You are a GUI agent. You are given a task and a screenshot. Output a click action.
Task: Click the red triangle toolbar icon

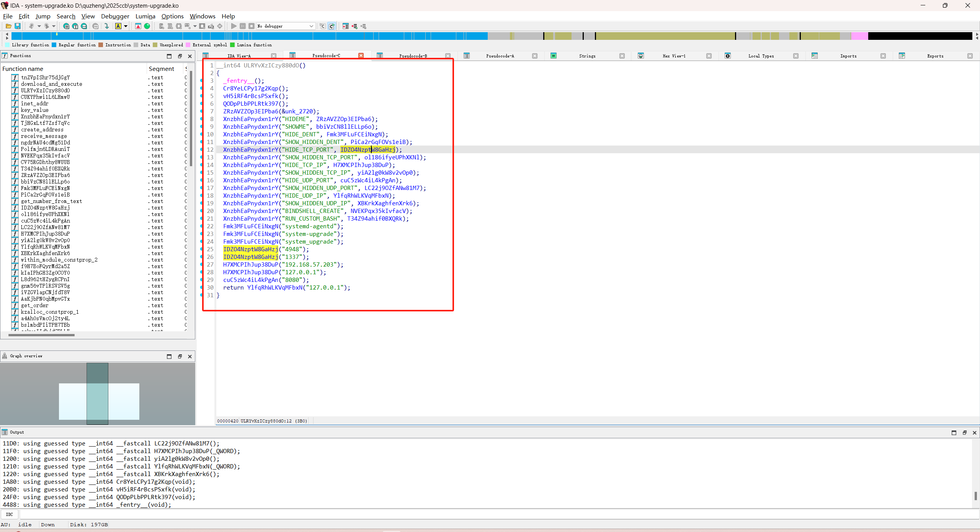click(x=138, y=26)
